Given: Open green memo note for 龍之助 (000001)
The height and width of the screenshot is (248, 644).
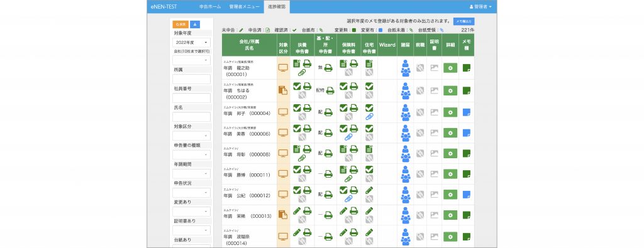Looking at the screenshot, I should pos(466,68).
